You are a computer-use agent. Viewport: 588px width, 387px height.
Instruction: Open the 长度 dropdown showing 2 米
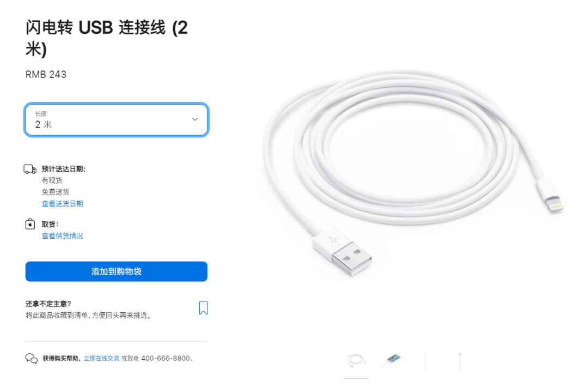[x=117, y=120]
